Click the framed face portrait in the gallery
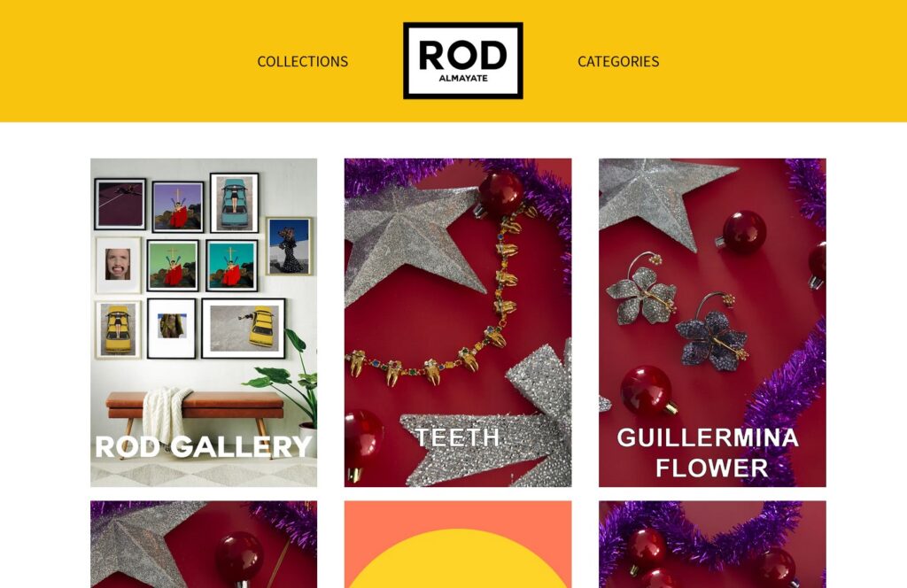The height and width of the screenshot is (588, 907). point(118,265)
